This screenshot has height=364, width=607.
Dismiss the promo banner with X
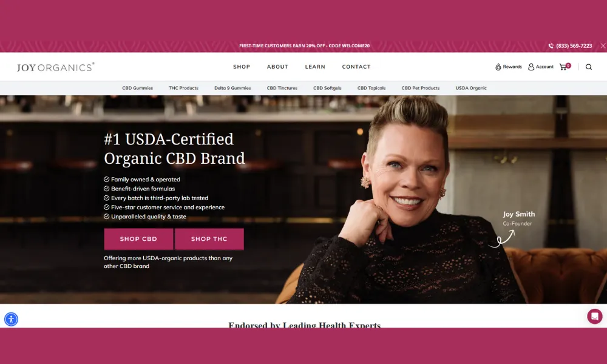click(x=603, y=45)
